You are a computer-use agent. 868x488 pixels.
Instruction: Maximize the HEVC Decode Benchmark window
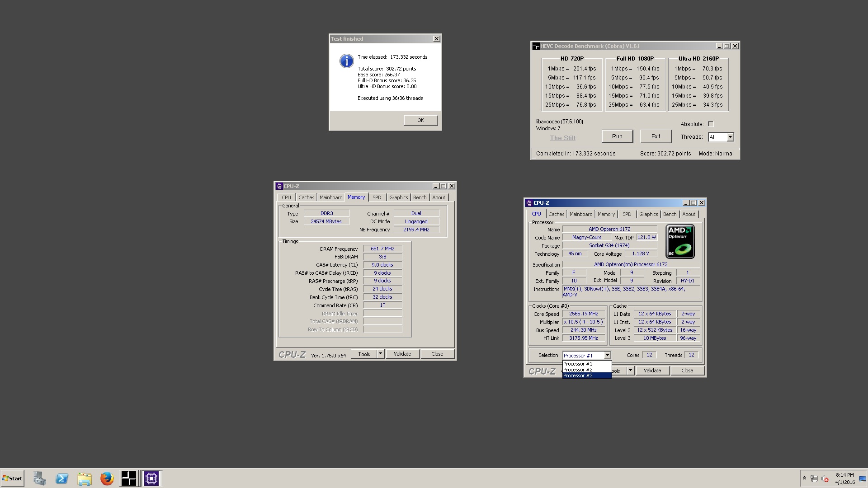coord(727,46)
